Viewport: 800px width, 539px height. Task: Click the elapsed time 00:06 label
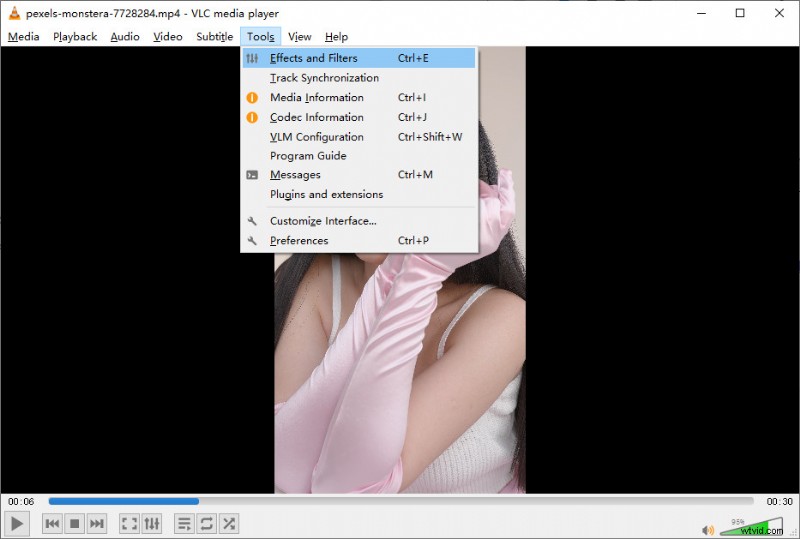pyautogui.click(x=21, y=501)
